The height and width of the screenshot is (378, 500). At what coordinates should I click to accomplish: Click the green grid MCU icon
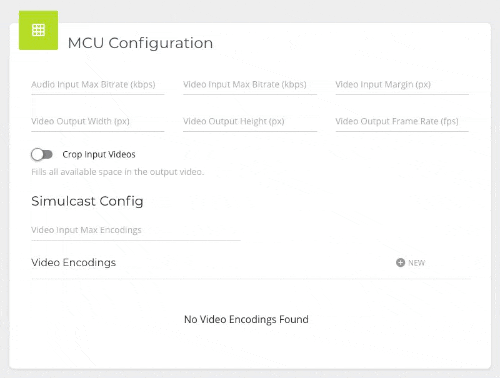tap(38, 30)
